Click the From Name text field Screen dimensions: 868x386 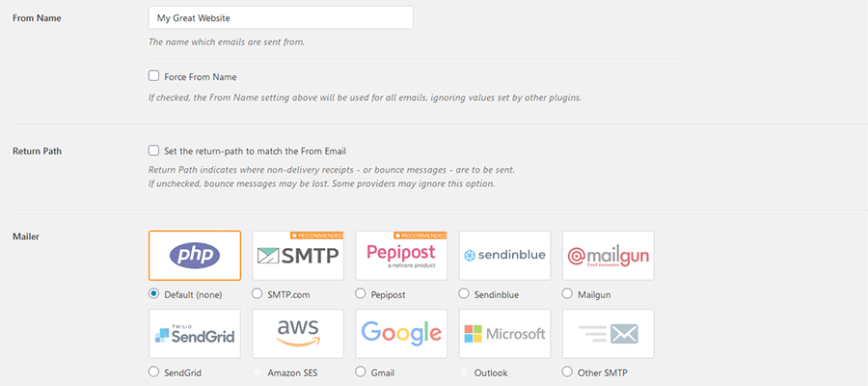click(281, 18)
